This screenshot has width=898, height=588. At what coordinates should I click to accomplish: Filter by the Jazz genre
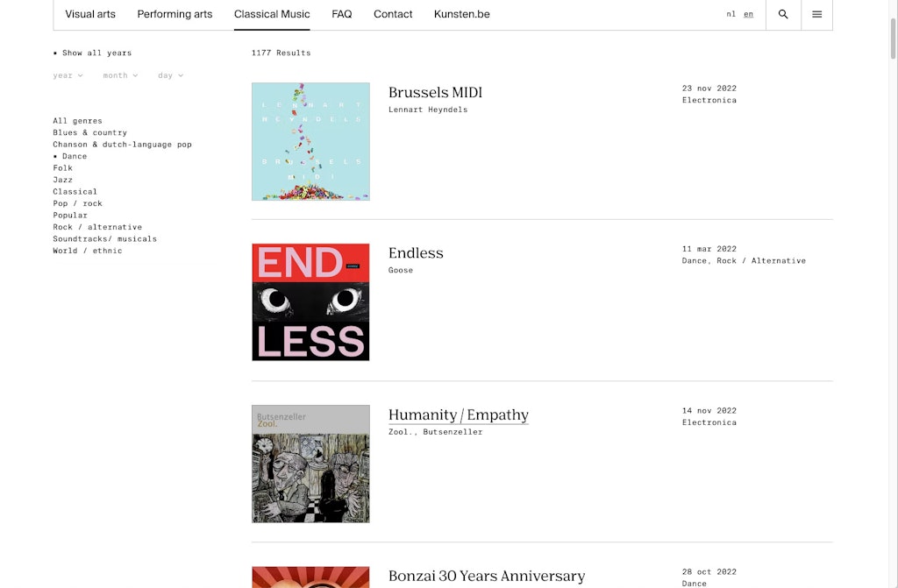62,180
